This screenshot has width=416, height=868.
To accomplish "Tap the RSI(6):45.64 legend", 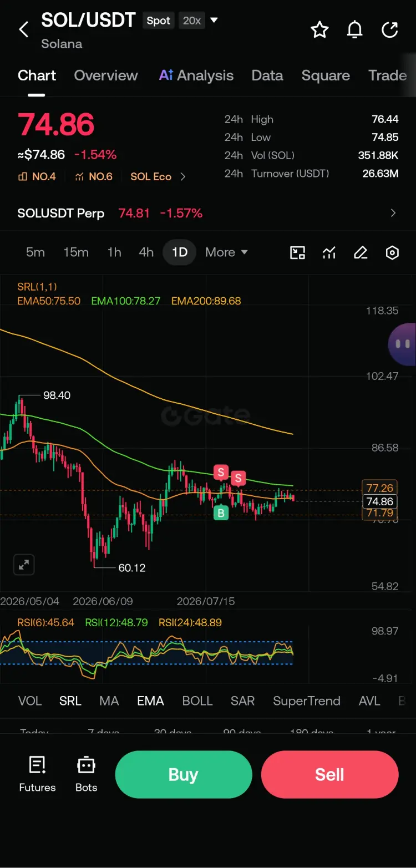I will (x=45, y=622).
